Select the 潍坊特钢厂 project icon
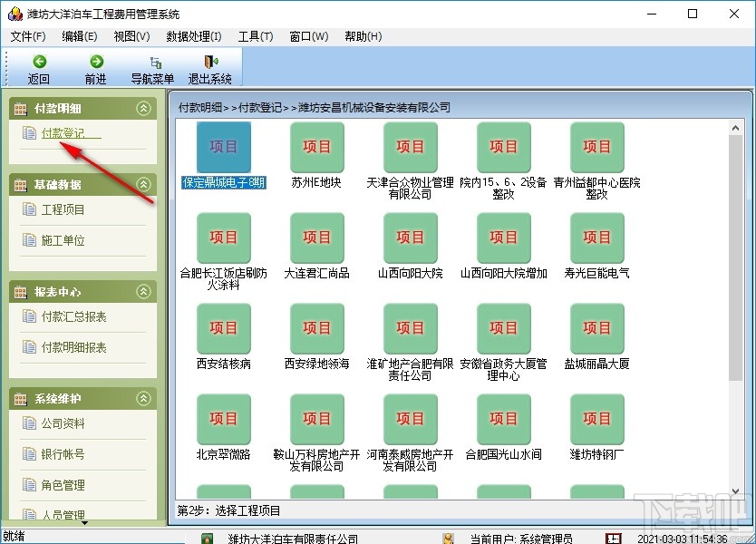This screenshot has width=756, height=544. 596,419
